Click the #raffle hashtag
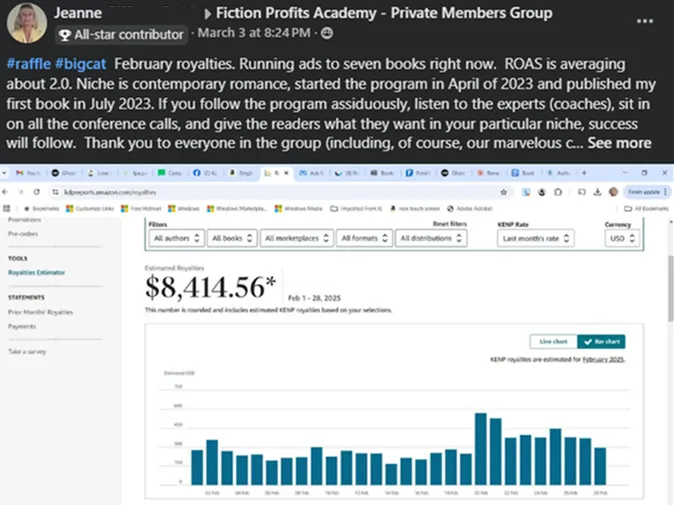 [29, 63]
